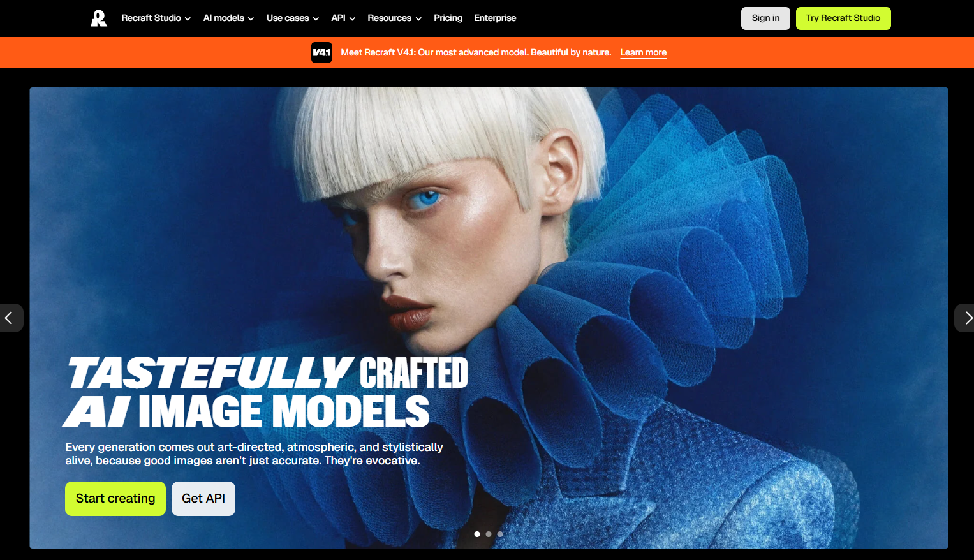The height and width of the screenshot is (560, 974).
Task: Navigate to the Enterprise page
Action: tap(495, 18)
